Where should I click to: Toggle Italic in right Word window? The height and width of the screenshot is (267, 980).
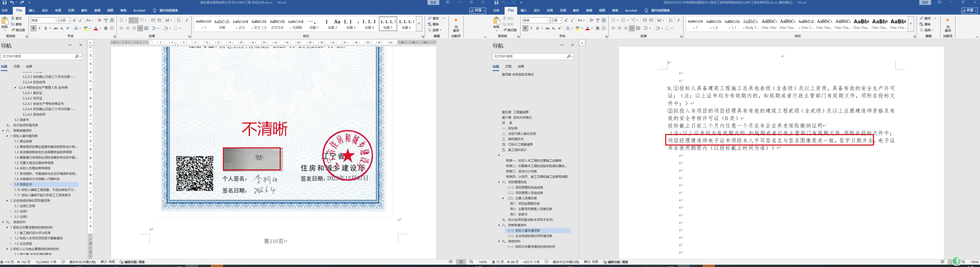point(531,28)
